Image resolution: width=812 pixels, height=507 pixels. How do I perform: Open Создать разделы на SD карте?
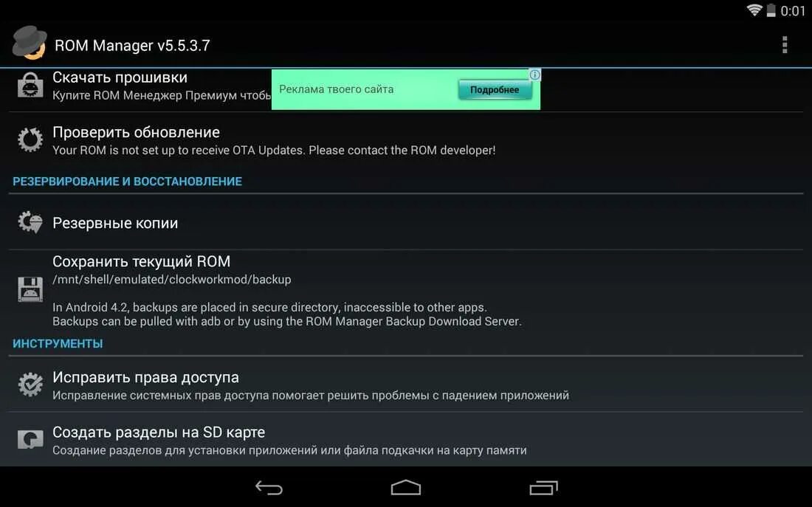(406, 440)
